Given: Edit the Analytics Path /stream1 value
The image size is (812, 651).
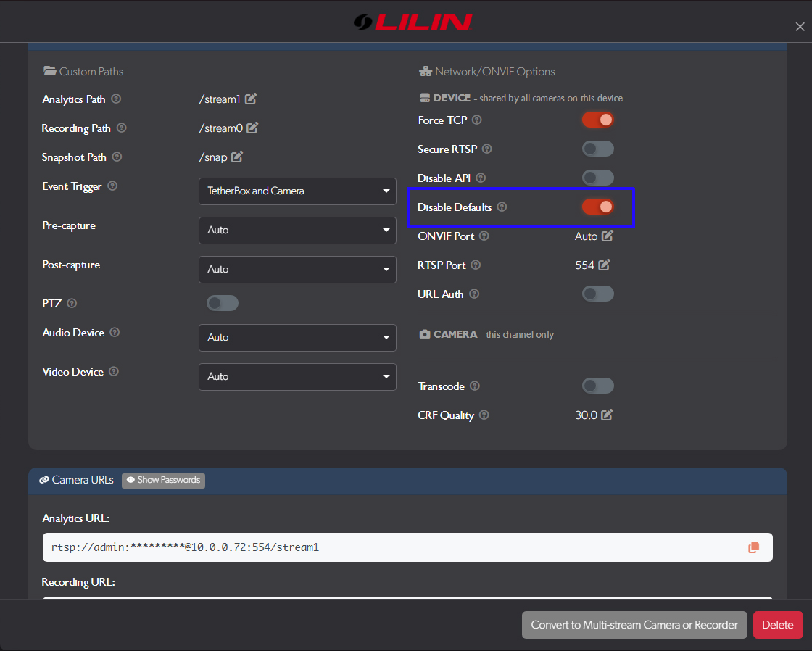Looking at the screenshot, I should [251, 99].
